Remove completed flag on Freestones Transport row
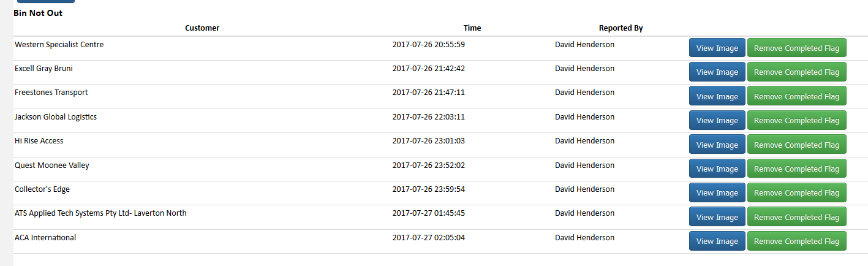 tap(796, 96)
